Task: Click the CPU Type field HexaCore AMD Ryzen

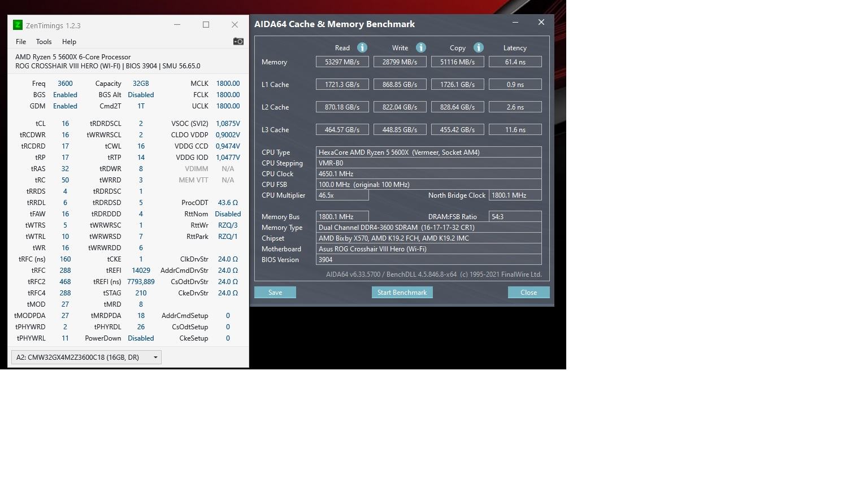Action: (429, 152)
